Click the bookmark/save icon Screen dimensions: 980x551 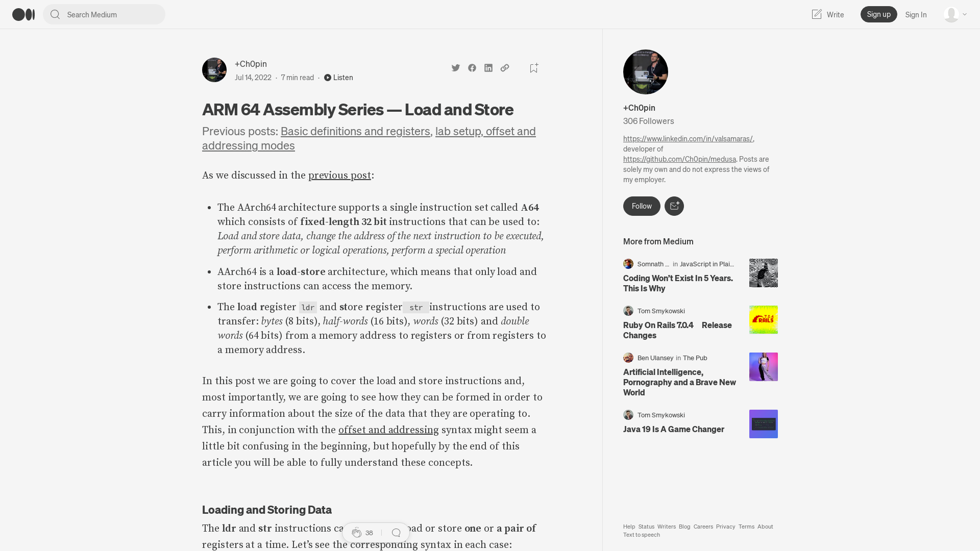point(534,68)
